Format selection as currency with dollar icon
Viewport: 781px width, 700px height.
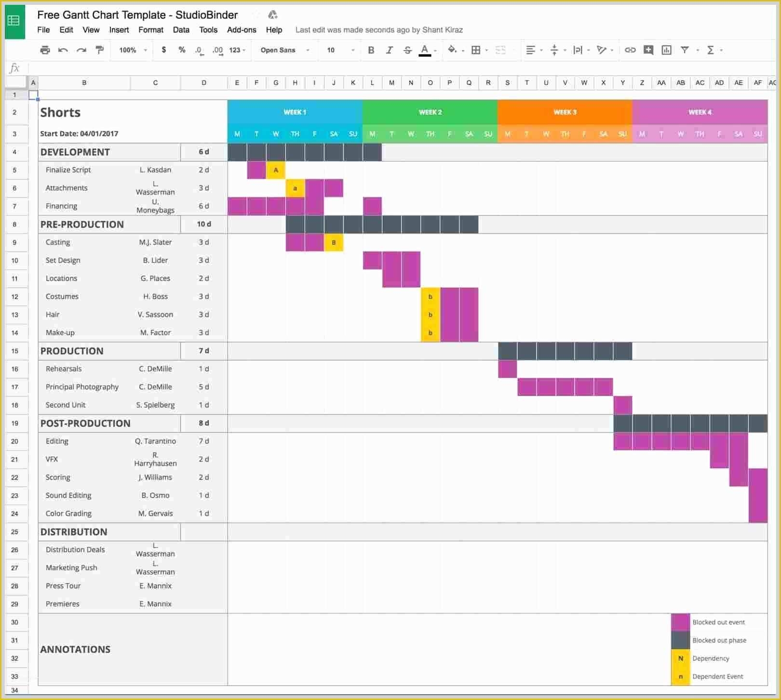pos(164,50)
